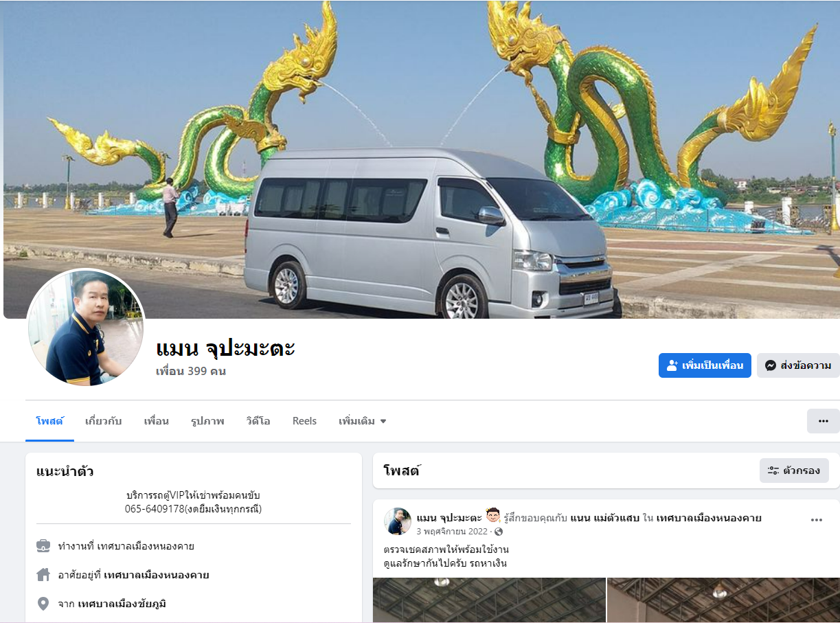Click the globe public audience icon
This screenshot has height=623, width=840.
pyautogui.click(x=499, y=532)
